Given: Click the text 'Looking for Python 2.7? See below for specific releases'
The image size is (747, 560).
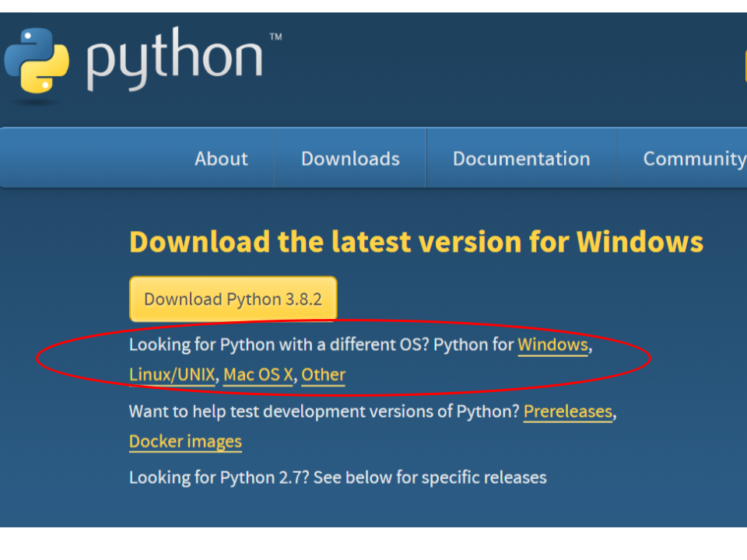Looking at the screenshot, I should (338, 477).
